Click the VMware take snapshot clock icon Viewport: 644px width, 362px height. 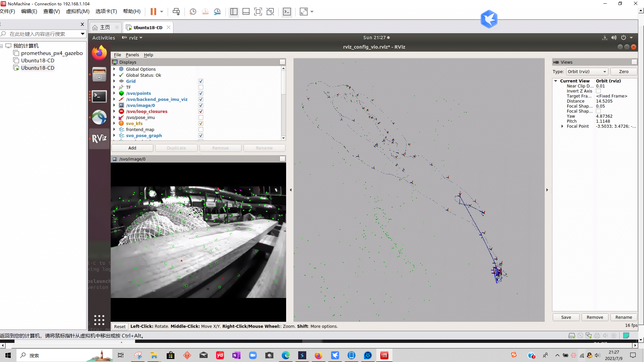point(193,12)
